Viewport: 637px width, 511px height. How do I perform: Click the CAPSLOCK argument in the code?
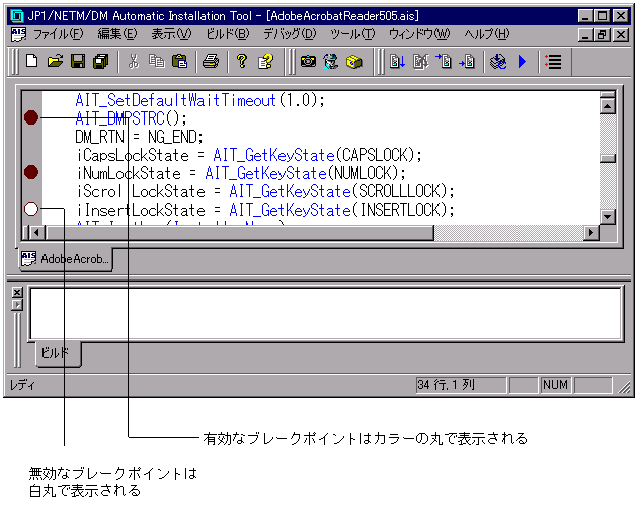(x=375, y=155)
